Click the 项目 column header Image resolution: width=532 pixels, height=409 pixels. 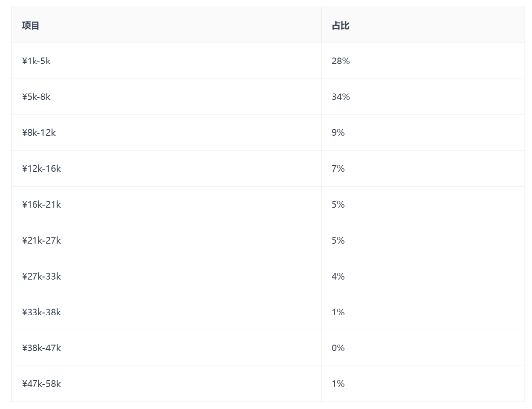click(31, 26)
